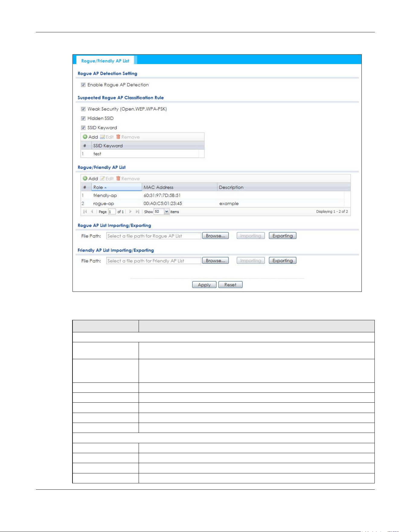
Task: Click the Reset button
Action: (x=230, y=285)
